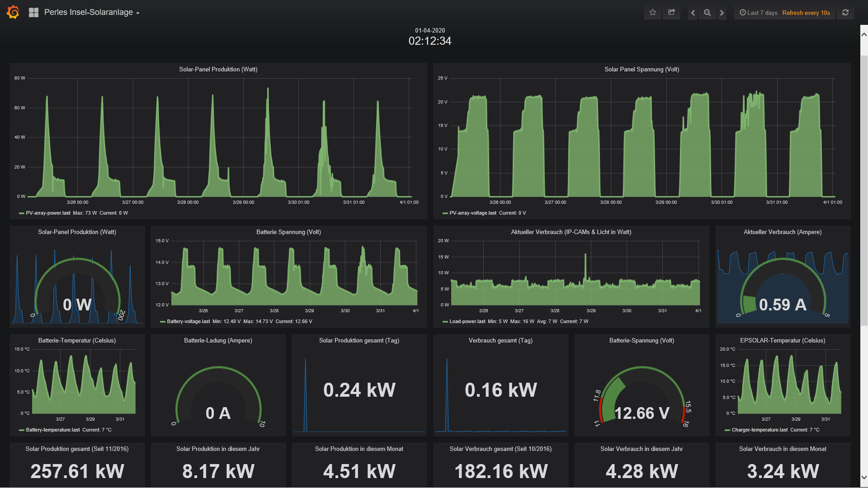Click the share dashboard icon
This screenshot has height=488, width=868.
pos(671,13)
